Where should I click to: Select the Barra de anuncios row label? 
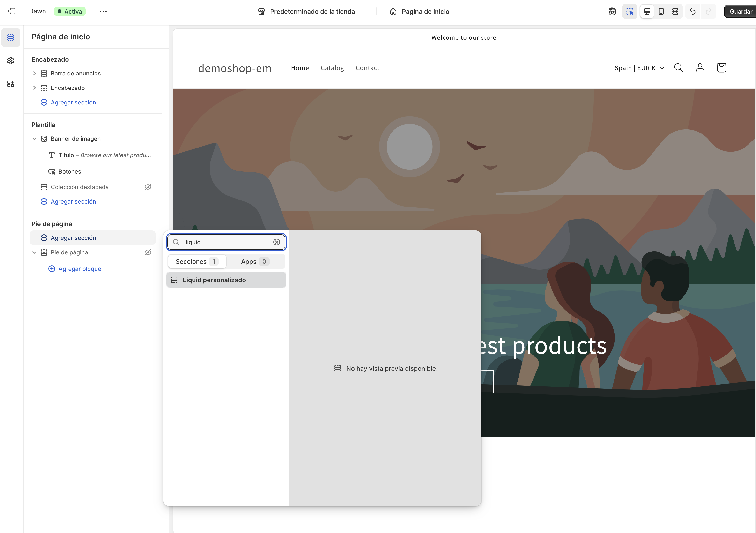coord(76,74)
